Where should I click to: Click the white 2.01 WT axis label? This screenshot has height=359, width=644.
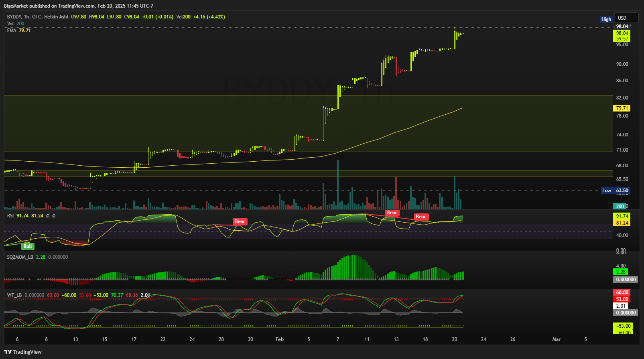621,306
